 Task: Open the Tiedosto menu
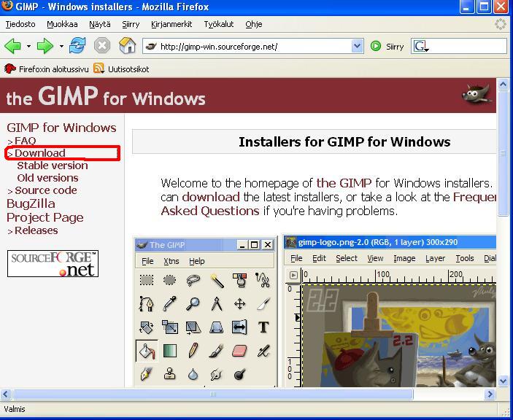[20, 24]
